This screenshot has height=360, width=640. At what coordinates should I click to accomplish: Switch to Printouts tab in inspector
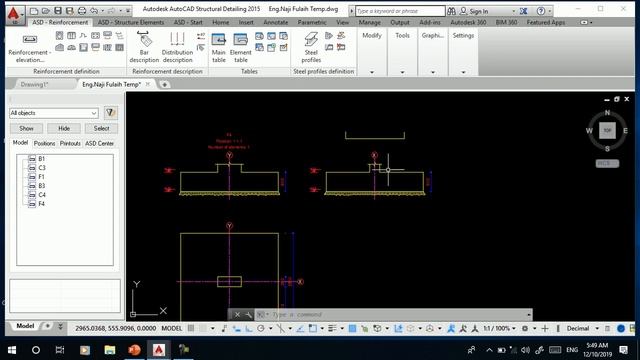[x=70, y=143]
